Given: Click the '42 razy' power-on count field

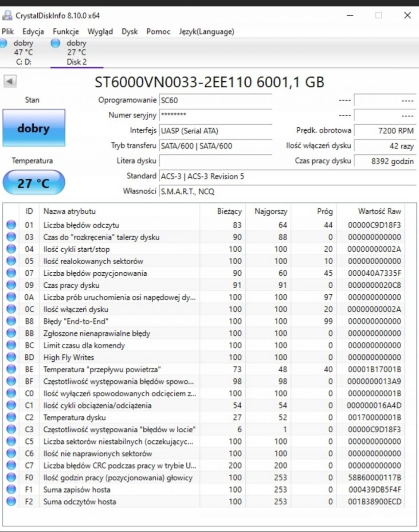Looking at the screenshot, I should click(385, 146).
